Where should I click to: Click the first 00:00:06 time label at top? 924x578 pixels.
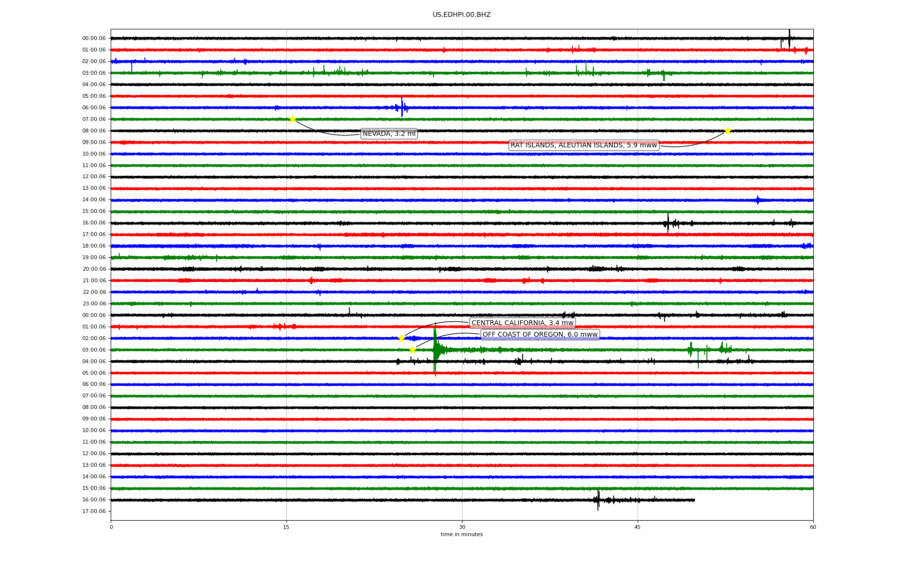94,39
